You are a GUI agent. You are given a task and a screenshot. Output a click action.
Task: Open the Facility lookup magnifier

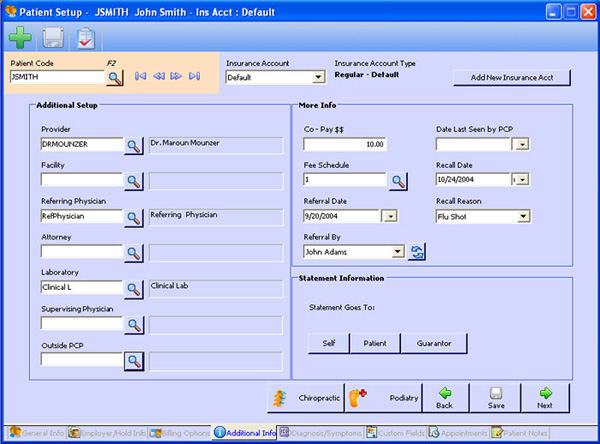pos(134,181)
